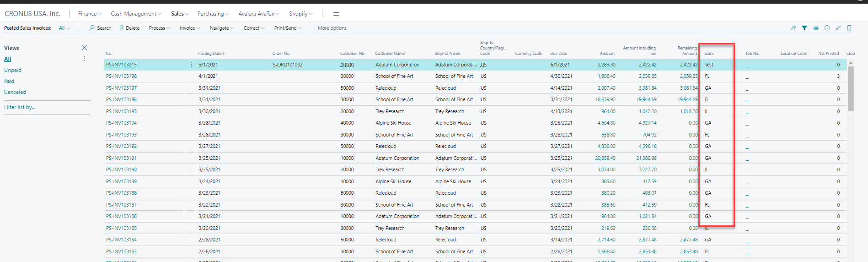Image resolution: width=868 pixels, height=262 pixels.
Task: Click Filter list by... link
Action: coord(20,107)
